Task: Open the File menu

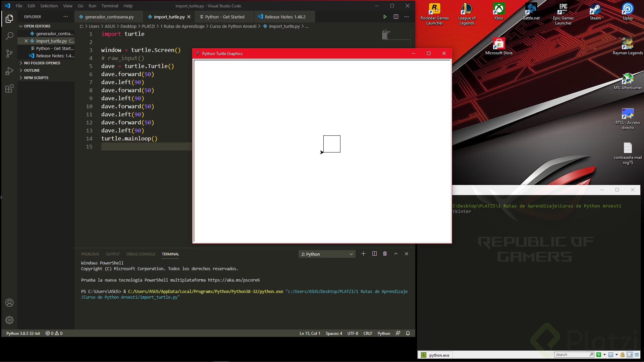Action: pos(19,6)
